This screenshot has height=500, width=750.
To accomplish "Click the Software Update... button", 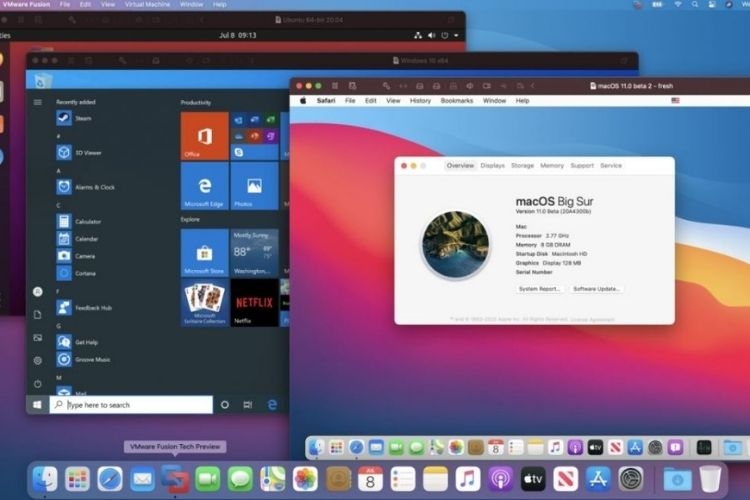I will [596, 289].
